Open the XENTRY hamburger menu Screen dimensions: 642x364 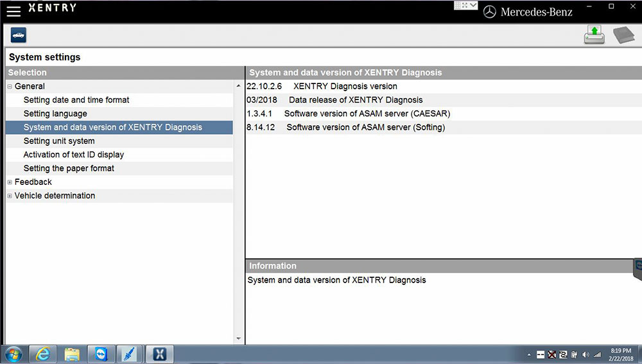(13, 11)
